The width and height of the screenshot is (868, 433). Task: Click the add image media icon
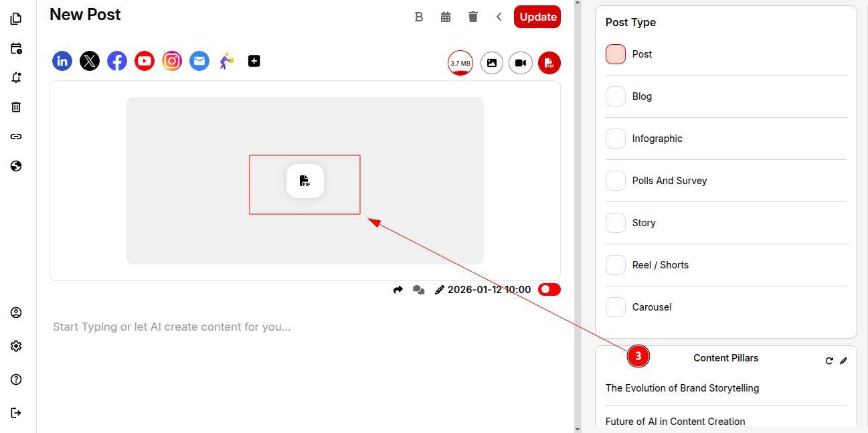(x=492, y=63)
